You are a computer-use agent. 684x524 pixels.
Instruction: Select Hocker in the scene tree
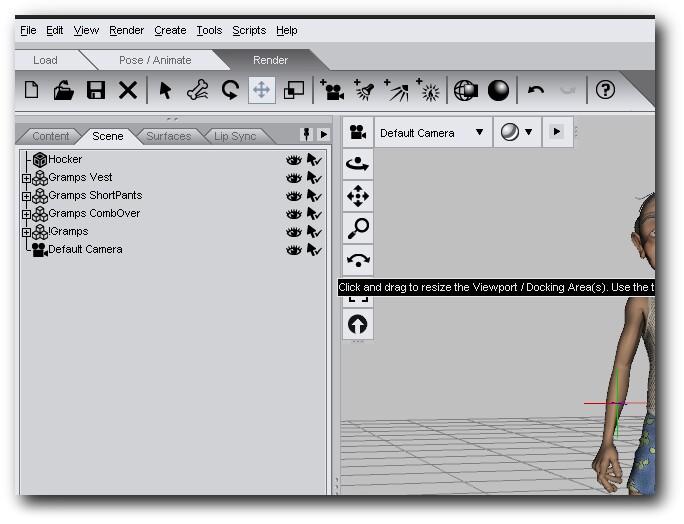click(65, 159)
